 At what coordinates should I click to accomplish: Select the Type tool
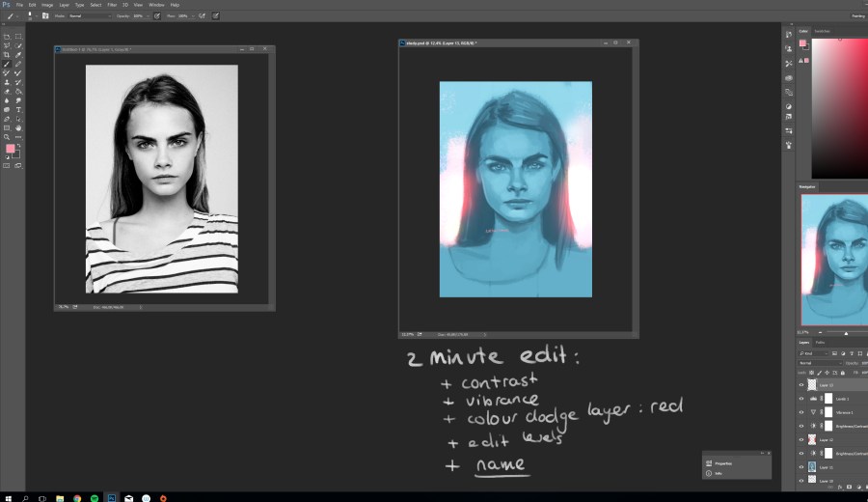click(18, 109)
